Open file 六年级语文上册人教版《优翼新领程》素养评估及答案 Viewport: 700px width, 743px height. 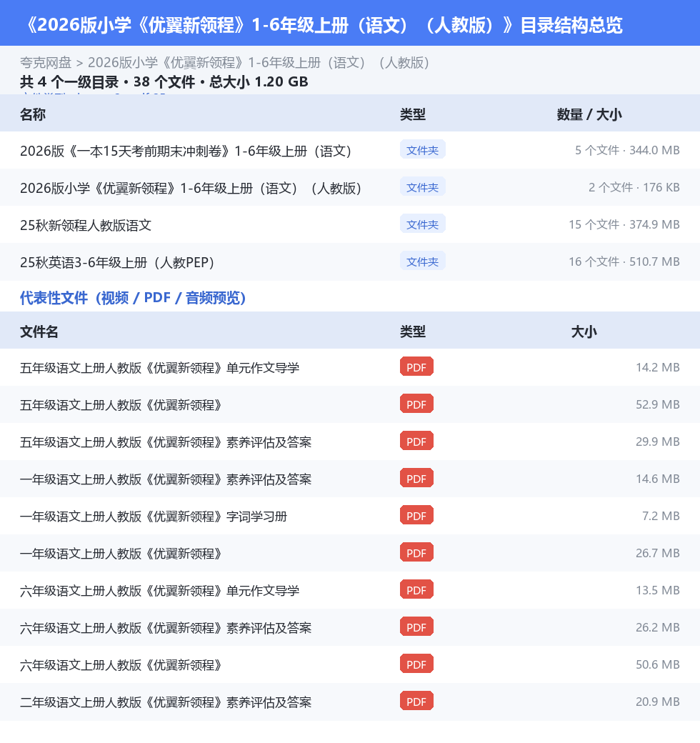pos(166,628)
